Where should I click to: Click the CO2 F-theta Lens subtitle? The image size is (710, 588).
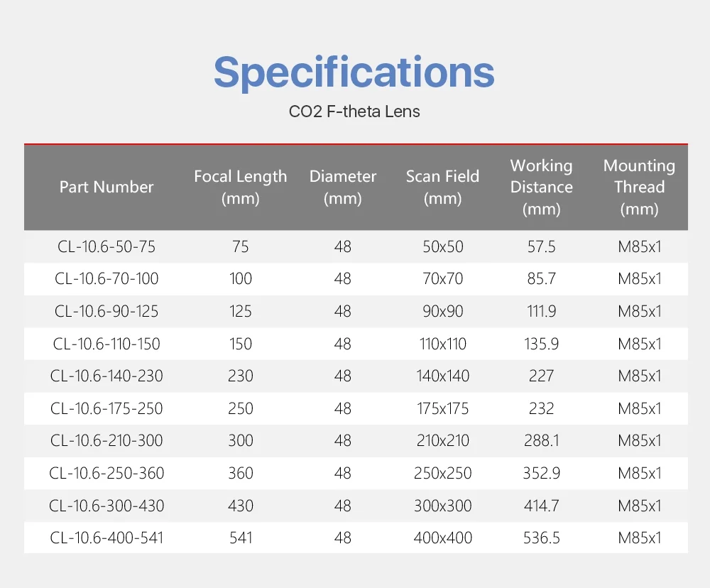point(354,111)
